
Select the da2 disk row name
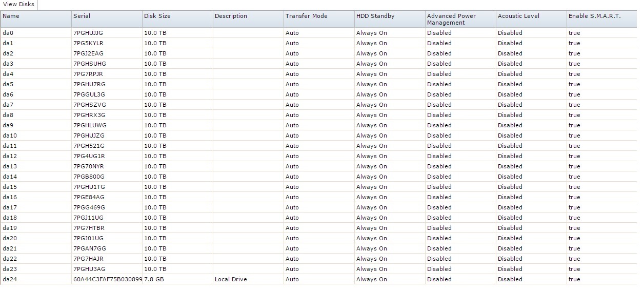(9, 53)
